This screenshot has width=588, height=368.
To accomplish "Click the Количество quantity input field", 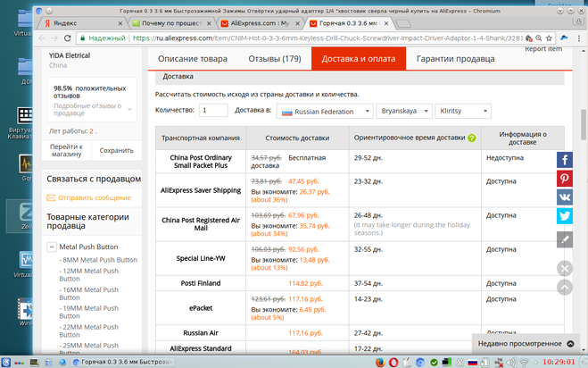I will (x=213, y=111).
